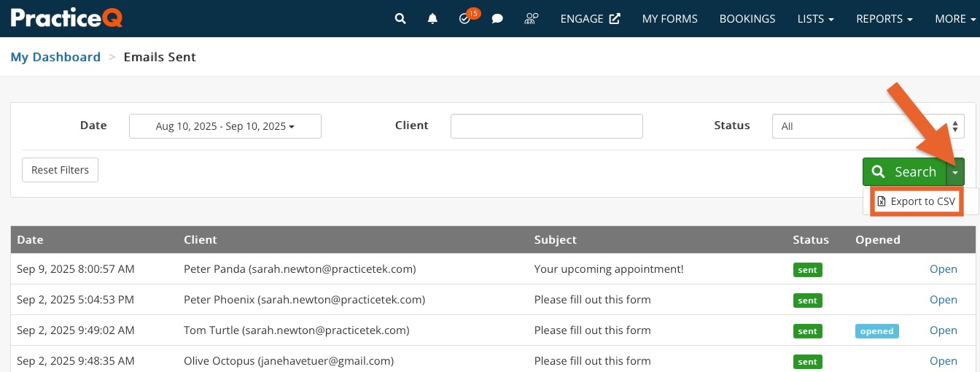The height and width of the screenshot is (372, 980).
Task: Click Peter Panda client cell
Action: pyautogui.click(x=300, y=269)
